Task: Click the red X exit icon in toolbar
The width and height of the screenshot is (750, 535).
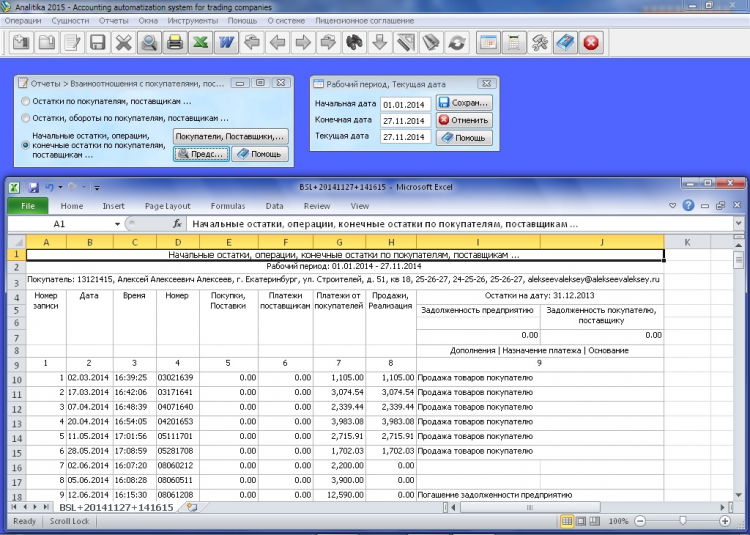Action: 591,43
